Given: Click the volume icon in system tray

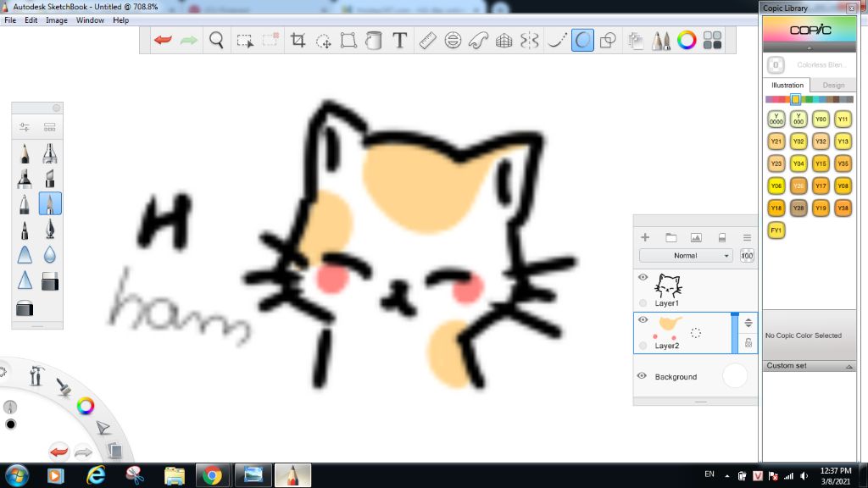Looking at the screenshot, I should pos(804,476).
